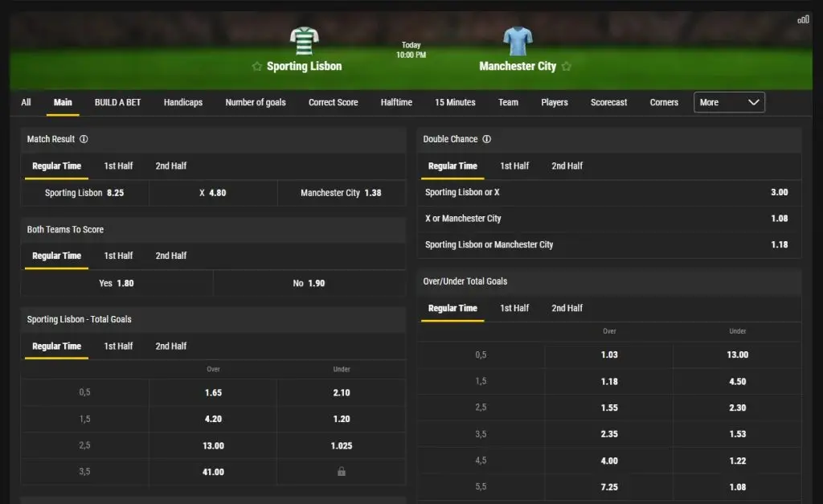This screenshot has height=504, width=823.
Task: Select Sporting Lisbon Total Goals 1st Half tab
Action: pyautogui.click(x=118, y=346)
